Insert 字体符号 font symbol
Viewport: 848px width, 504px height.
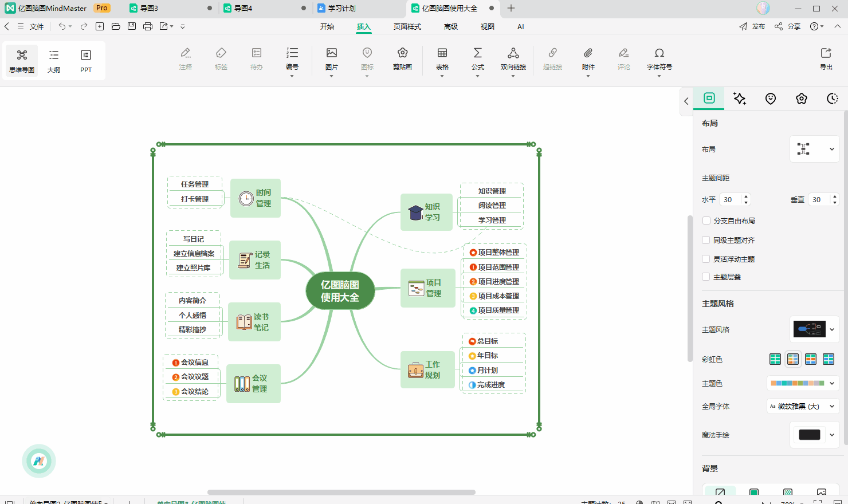[659, 61]
